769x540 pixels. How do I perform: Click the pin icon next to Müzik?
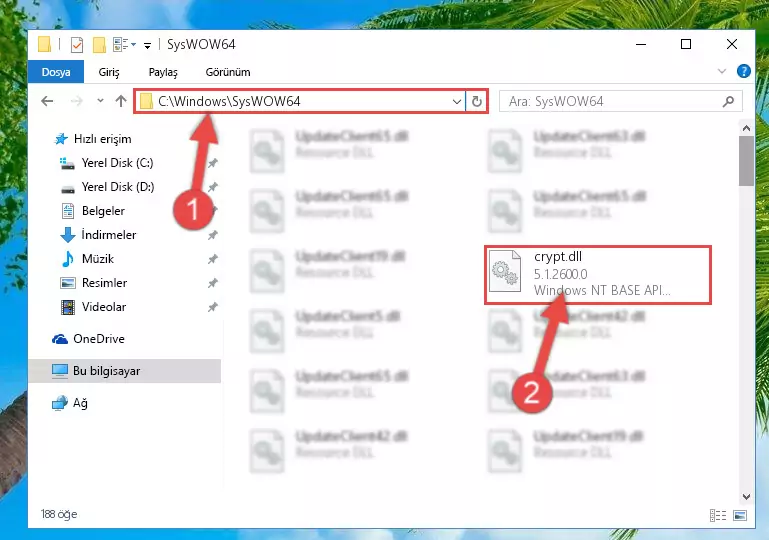coord(212,259)
